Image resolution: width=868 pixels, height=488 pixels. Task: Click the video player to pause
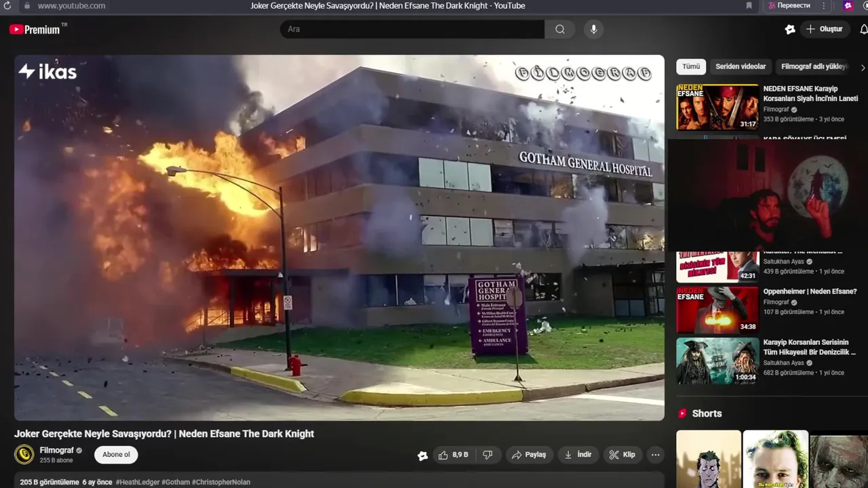[x=339, y=238]
